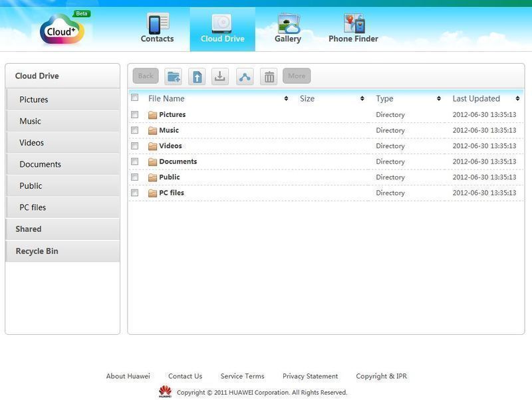The width and height of the screenshot is (532, 400).
Task: Click the delete trash toolbar icon
Action: coord(269,76)
